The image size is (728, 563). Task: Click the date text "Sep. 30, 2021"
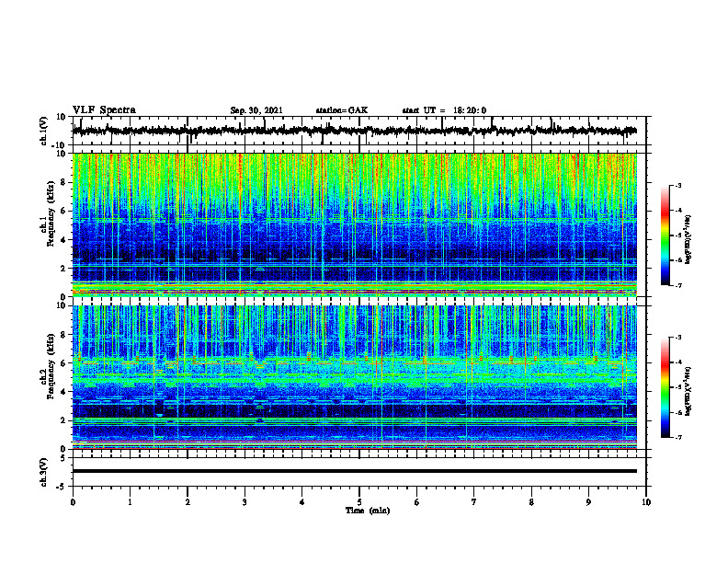pos(256,110)
